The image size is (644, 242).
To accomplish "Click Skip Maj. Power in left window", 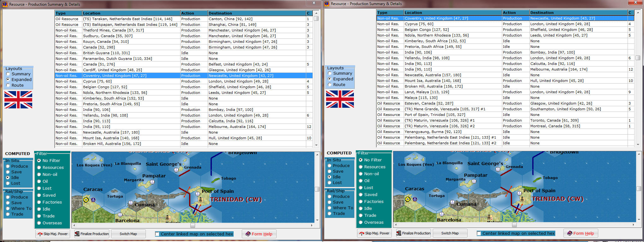I will [x=52, y=234].
